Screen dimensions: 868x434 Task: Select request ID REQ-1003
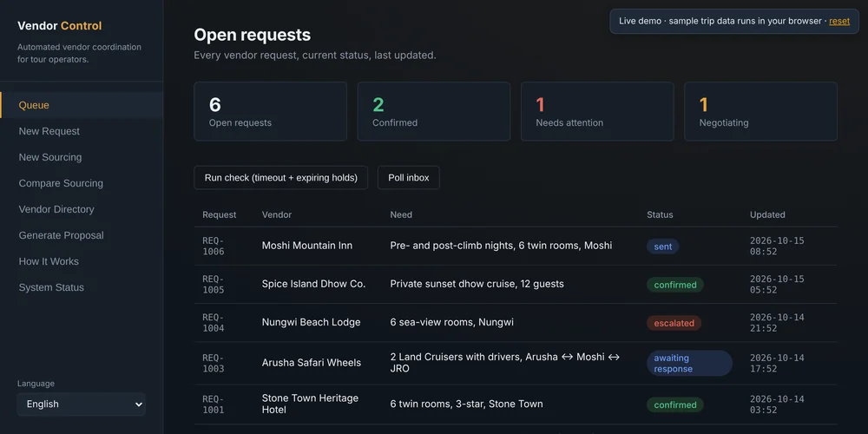point(214,363)
